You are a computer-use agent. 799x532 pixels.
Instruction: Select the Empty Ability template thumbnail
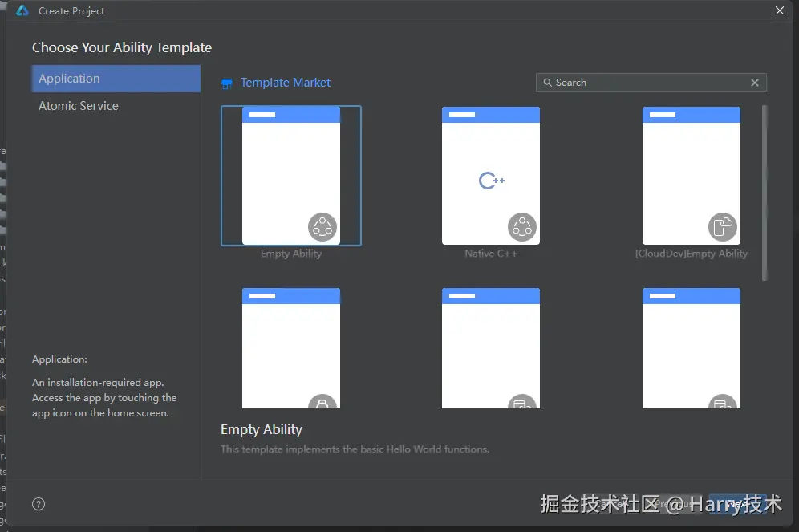(290, 176)
